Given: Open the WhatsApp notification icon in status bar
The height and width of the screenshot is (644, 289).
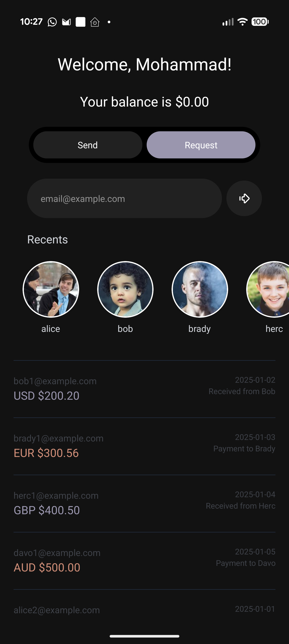Looking at the screenshot, I should pyautogui.click(x=52, y=22).
